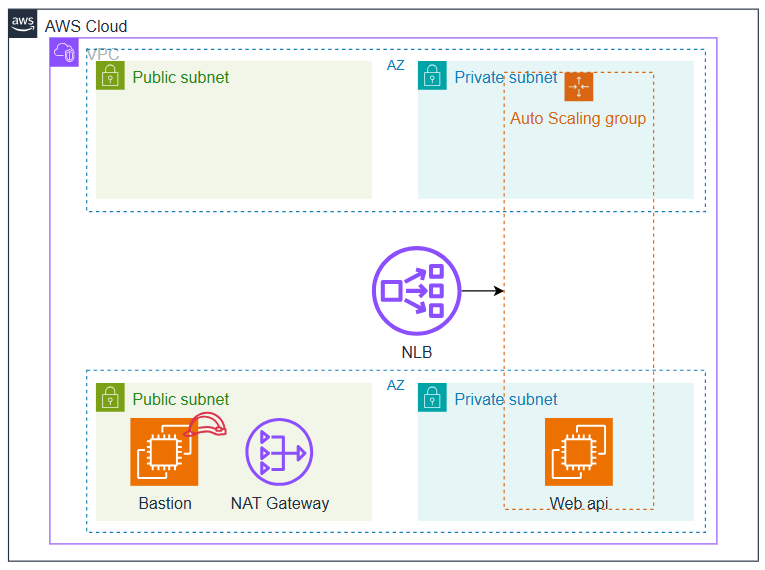Click the Auto Scaling group icon
The height and width of the screenshot is (570, 765).
(x=579, y=87)
